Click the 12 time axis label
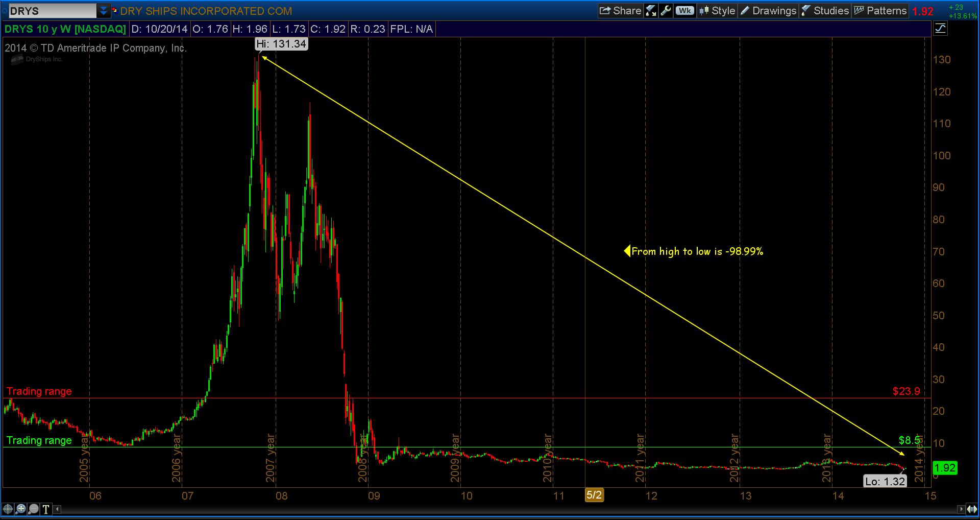The width and height of the screenshot is (980, 520). pos(651,495)
